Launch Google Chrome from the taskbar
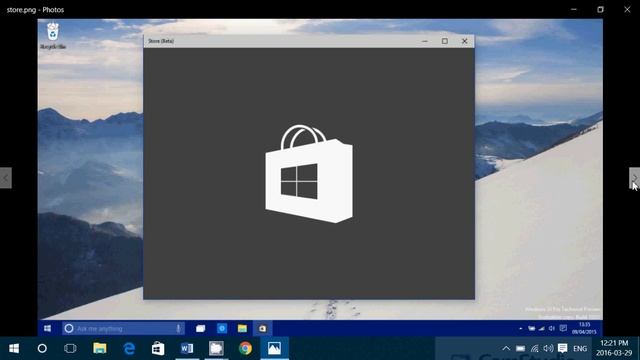The width and height of the screenshot is (640, 360). (x=245, y=349)
